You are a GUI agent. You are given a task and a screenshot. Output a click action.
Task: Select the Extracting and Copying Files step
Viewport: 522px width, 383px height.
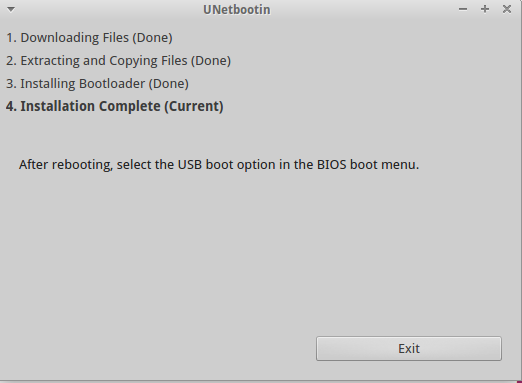pyautogui.click(x=118, y=61)
